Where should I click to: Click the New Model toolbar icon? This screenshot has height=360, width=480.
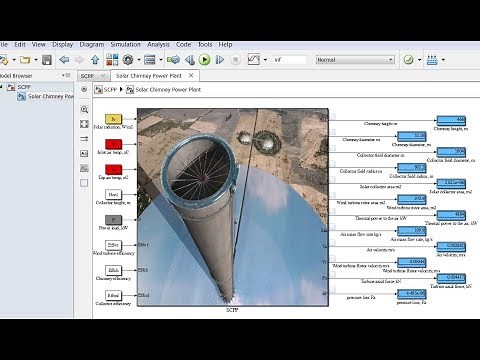coord(3,60)
